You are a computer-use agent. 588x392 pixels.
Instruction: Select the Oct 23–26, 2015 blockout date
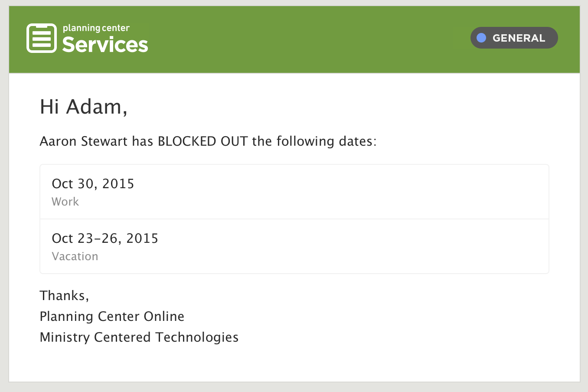pos(105,238)
